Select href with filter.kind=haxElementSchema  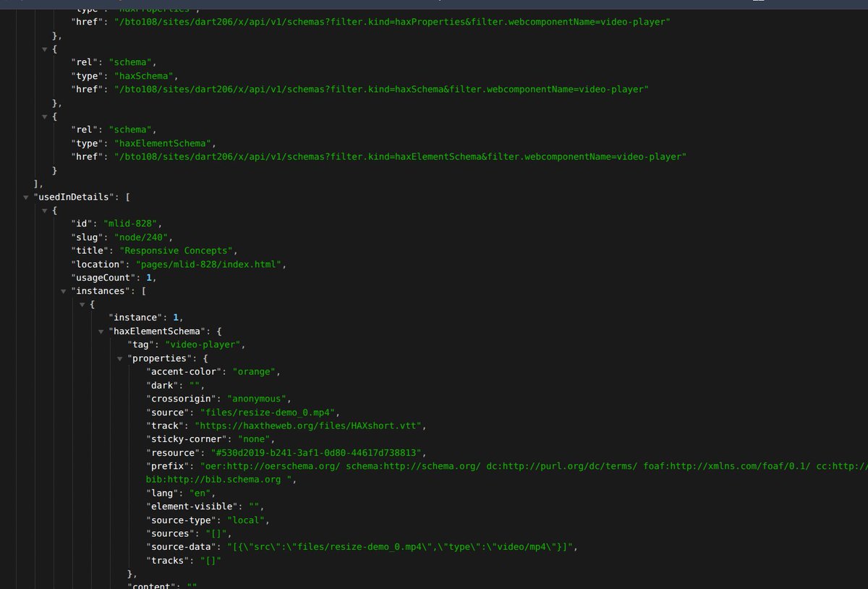400,156
